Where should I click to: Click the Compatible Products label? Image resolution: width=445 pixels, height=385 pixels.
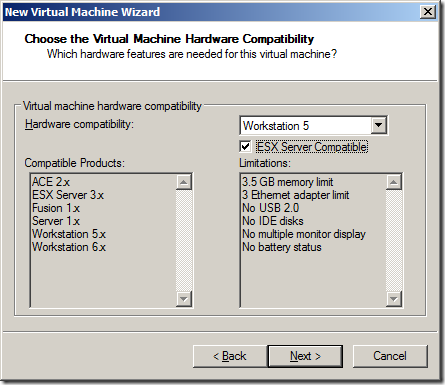click(74, 163)
